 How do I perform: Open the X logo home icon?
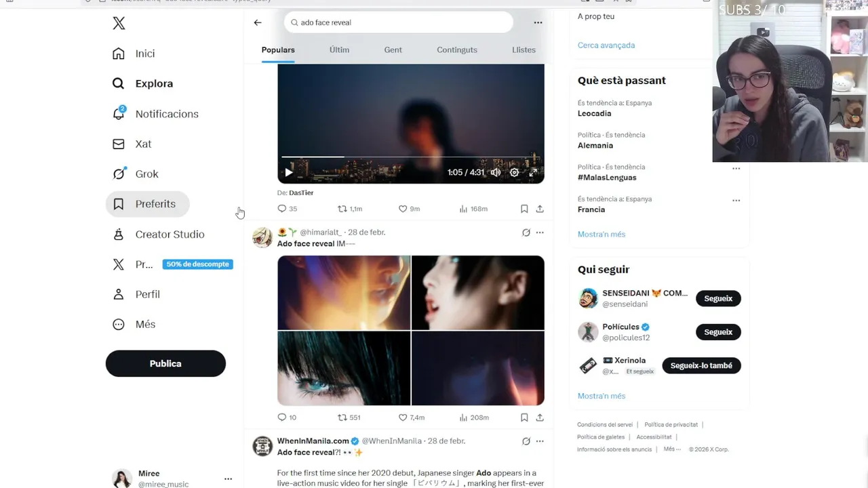(x=119, y=24)
